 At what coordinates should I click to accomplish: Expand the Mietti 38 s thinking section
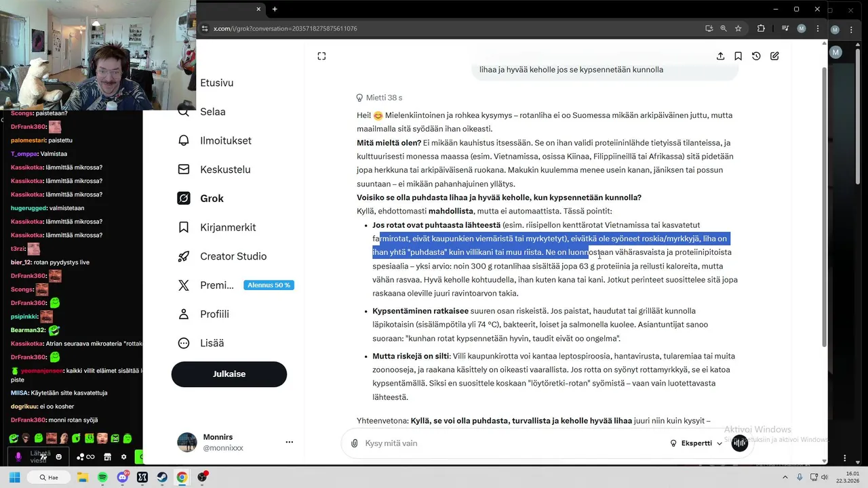(x=379, y=98)
